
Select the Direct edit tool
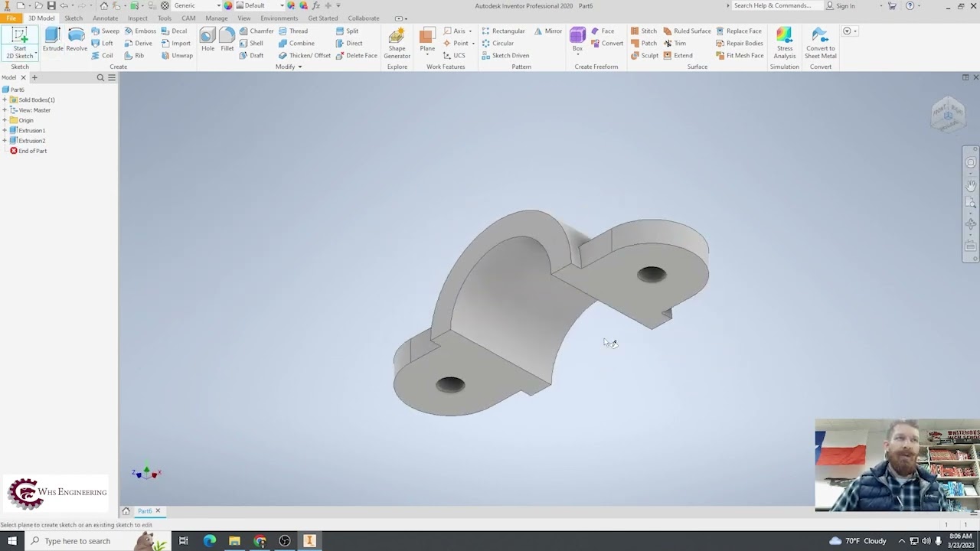click(x=348, y=43)
